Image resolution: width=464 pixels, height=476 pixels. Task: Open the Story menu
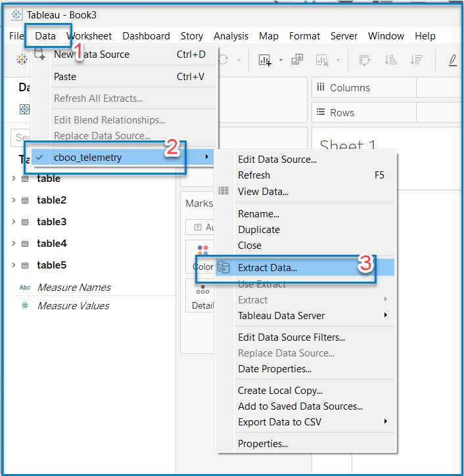(192, 36)
